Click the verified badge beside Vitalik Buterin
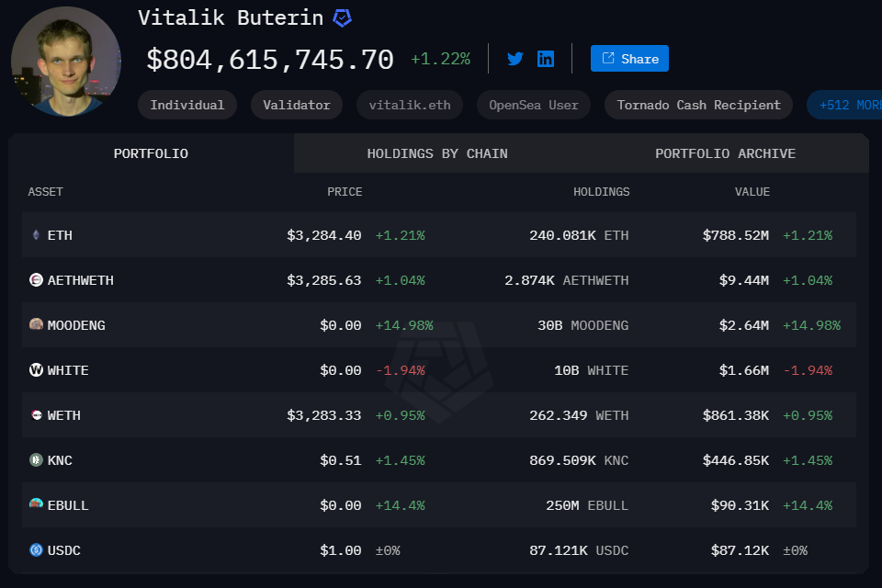 coord(342,18)
